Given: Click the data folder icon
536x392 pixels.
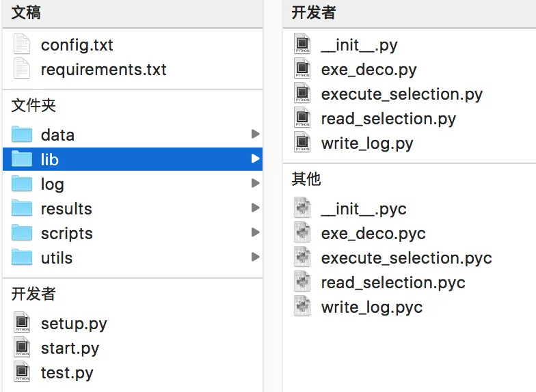Looking at the screenshot, I should 22,135.
